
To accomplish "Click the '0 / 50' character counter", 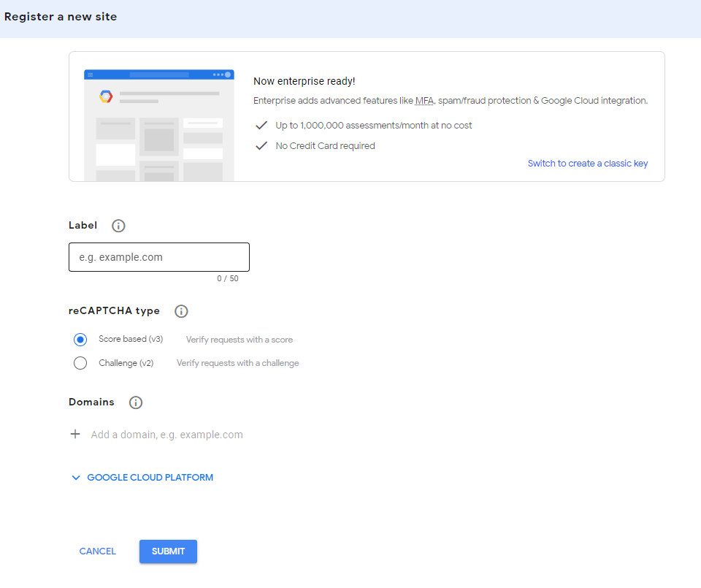I will pyautogui.click(x=228, y=278).
